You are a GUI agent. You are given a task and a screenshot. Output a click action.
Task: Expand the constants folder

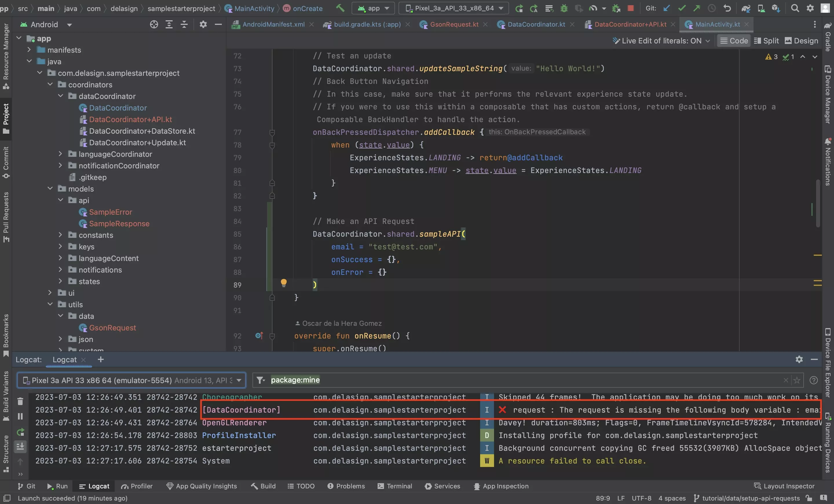click(x=60, y=235)
